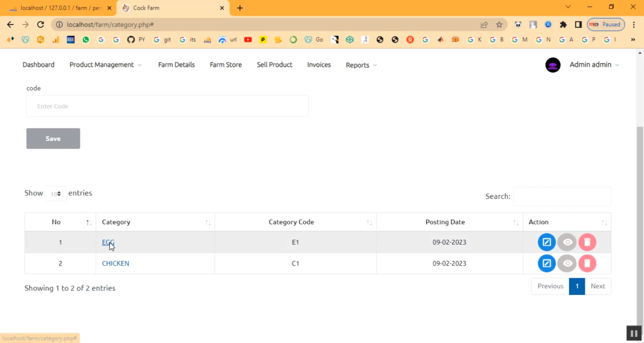The height and width of the screenshot is (343, 644).
Task: Toggle view eye icon for EGG row
Action: tap(567, 242)
